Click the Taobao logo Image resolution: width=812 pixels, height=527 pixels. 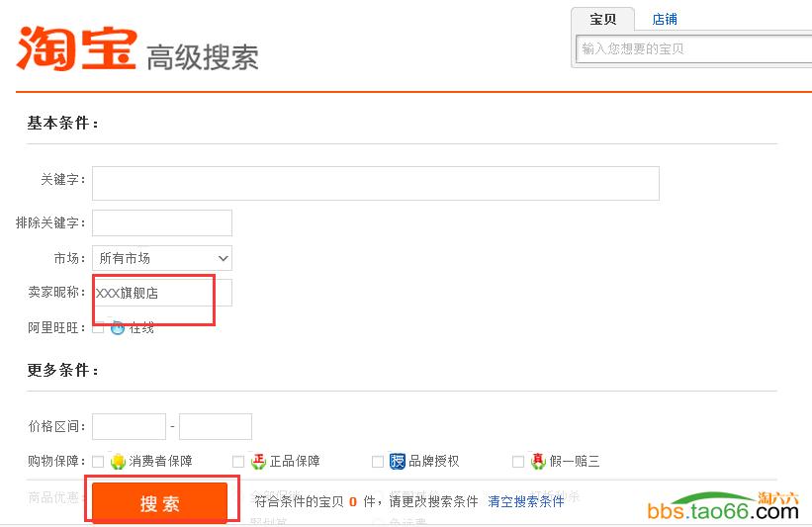76,48
